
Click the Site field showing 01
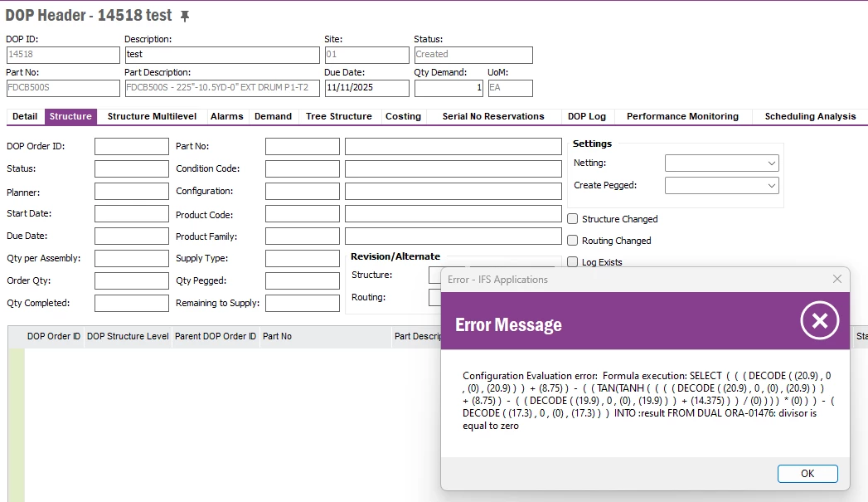click(x=366, y=55)
